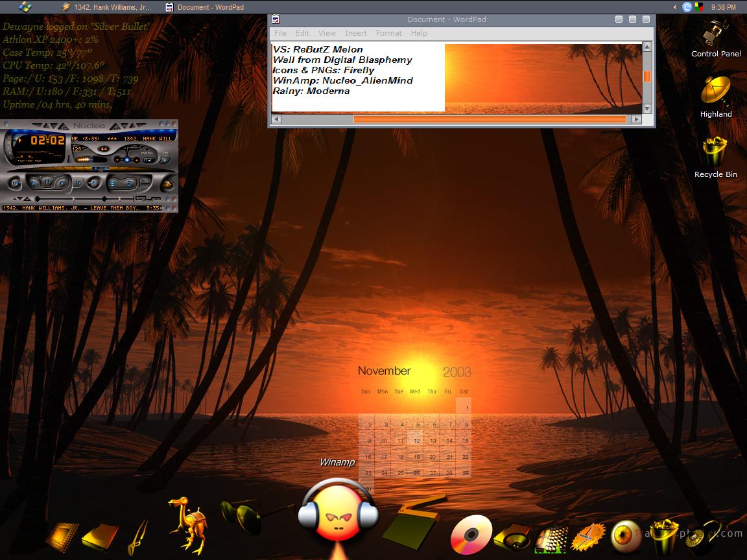Click the speaker dock icon
Viewport: 747px width, 560px height.
[513, 537]
